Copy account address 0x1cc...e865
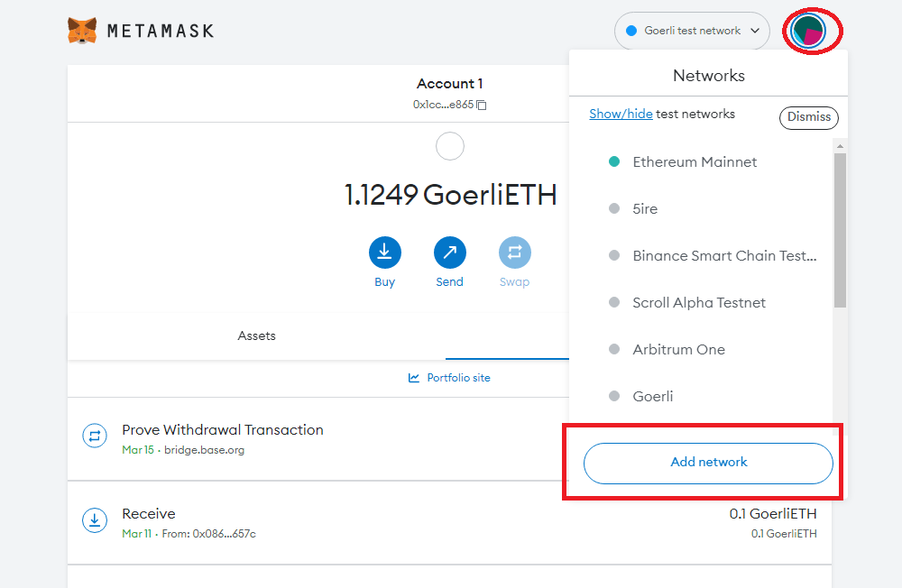This screenshot has height=588, width=902. (482, 105)
